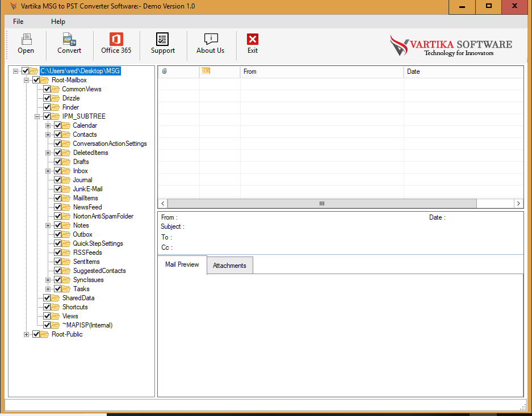The height and width of the screenshot is (416, 532).
Task: Click scrollbar right arrow in mail list
Action: [518, 203]
